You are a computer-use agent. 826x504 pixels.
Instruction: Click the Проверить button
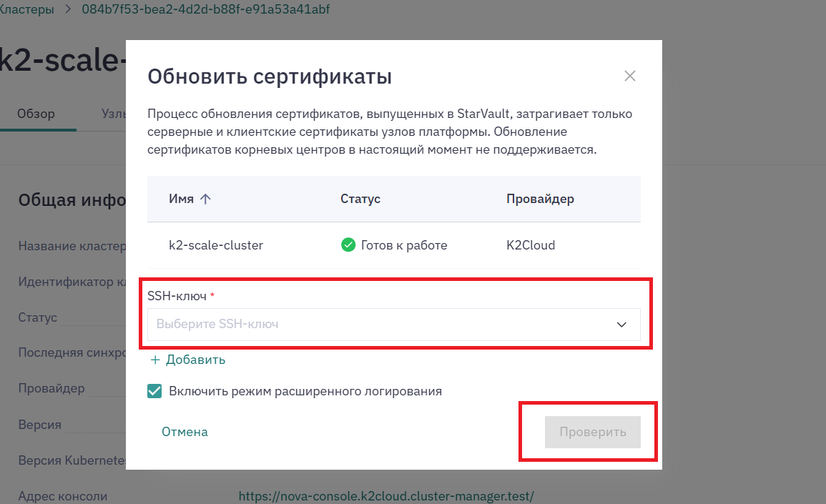pyautogui.click(x=593, y=432)
